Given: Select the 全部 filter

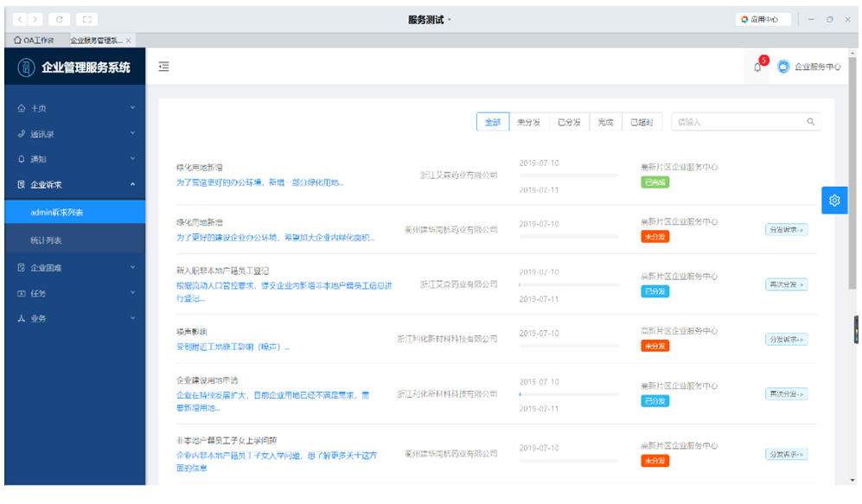Looking at the screenshot, I should pos(492,123).
